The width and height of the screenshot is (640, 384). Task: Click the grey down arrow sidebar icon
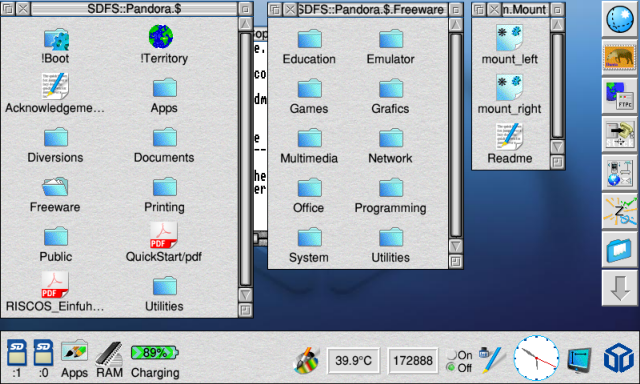pos(620,288)
